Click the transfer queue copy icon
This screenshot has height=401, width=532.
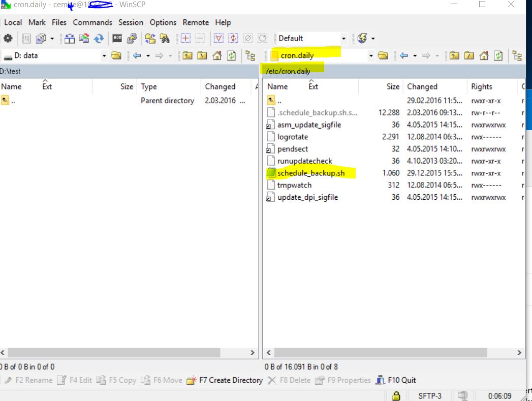click(x=41, y=38)
